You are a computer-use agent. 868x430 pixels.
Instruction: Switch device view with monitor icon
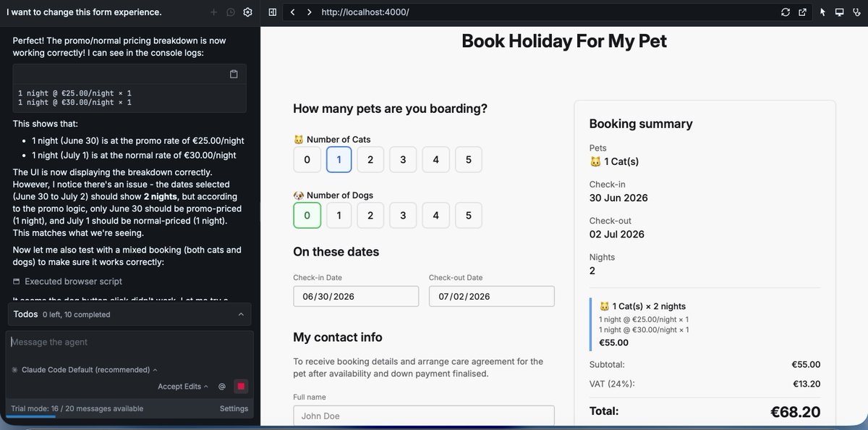pos(840,12)
